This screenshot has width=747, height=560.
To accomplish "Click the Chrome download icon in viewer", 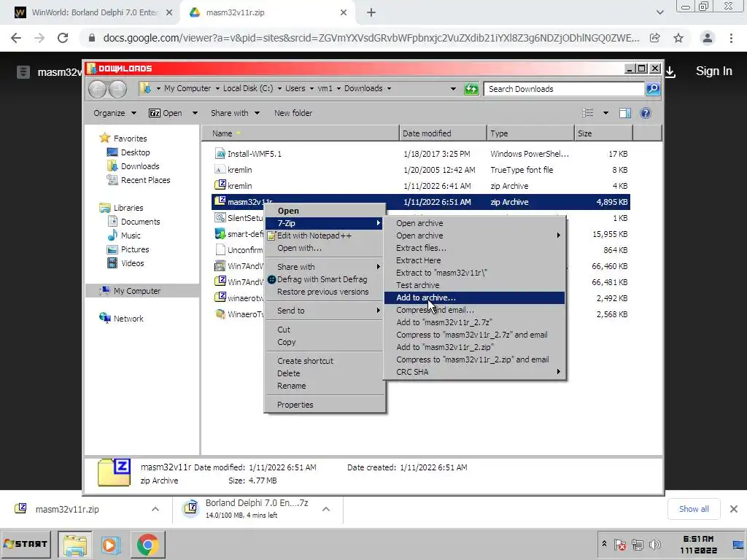I will [670, 72].
